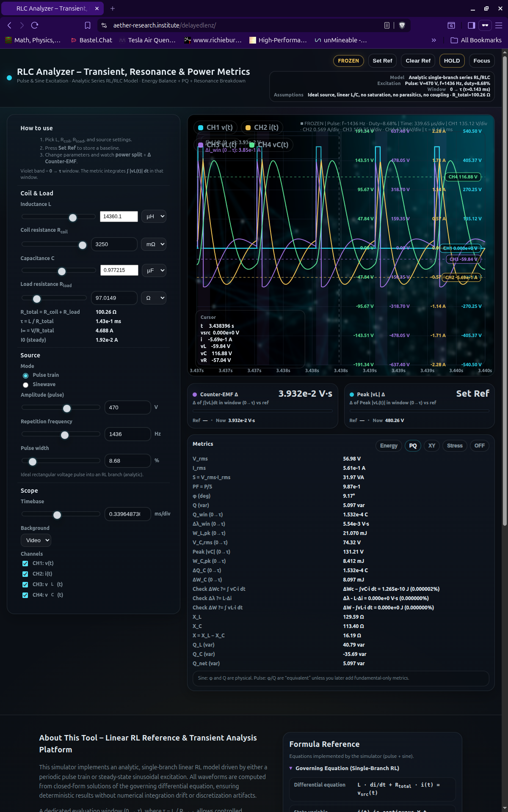
Task: Collapse the Governing Equation section triangle
Action: click(291, 768)
